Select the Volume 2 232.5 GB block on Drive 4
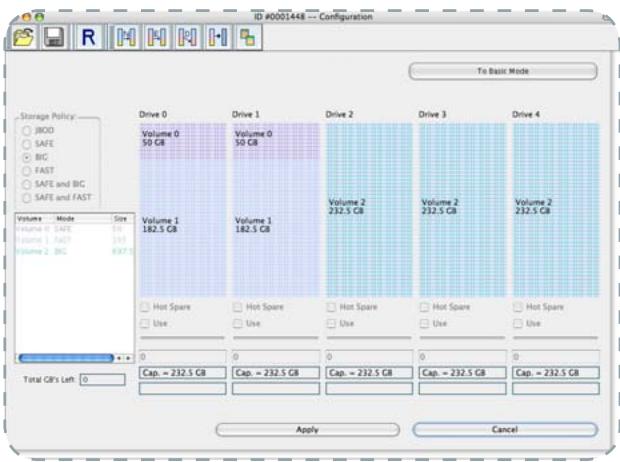Image resolution: width=620 pixels, height=462 pixels. click(x=556, y=210)
